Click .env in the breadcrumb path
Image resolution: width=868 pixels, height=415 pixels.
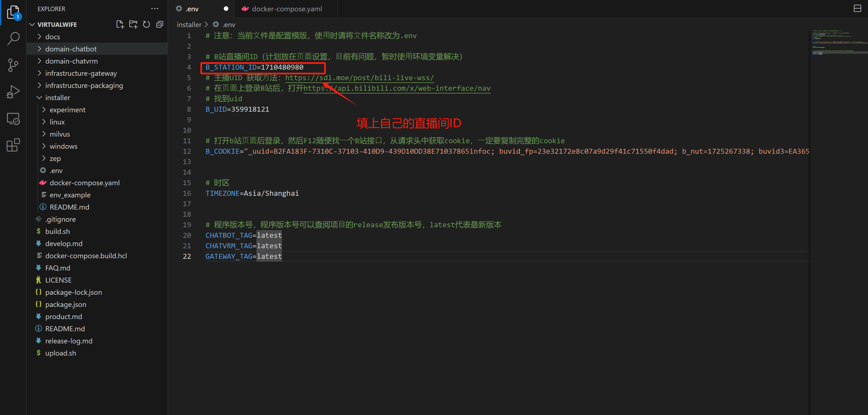[229, 25]
